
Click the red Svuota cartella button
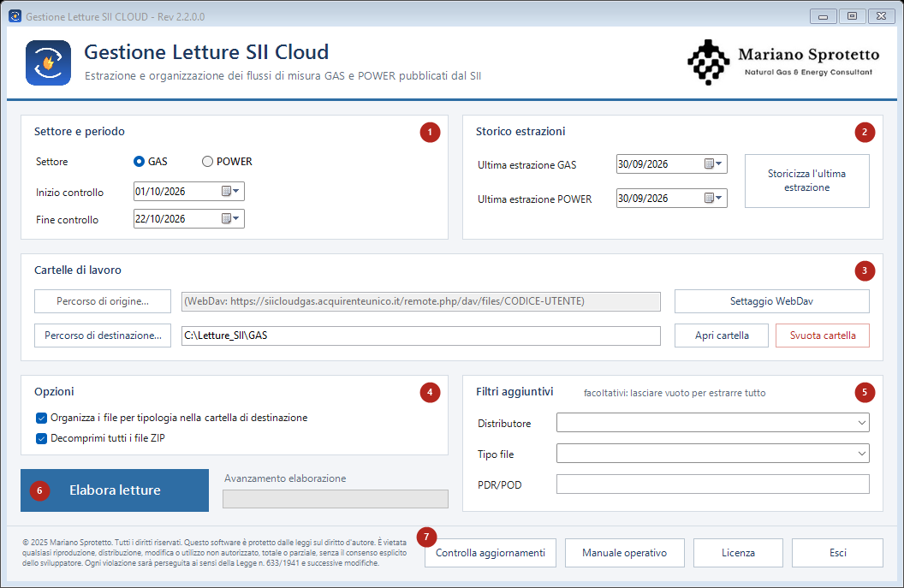pos(823,336)
